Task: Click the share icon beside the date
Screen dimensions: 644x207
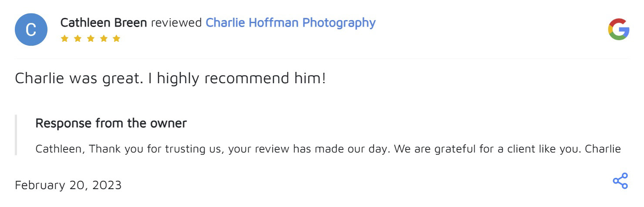Action: (620, 181)
